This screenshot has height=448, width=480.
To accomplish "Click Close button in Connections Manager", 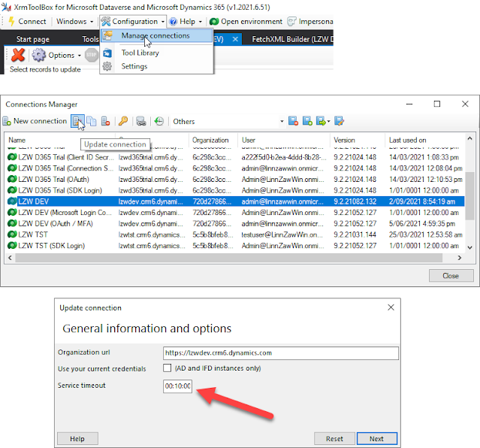I will 451,276.
